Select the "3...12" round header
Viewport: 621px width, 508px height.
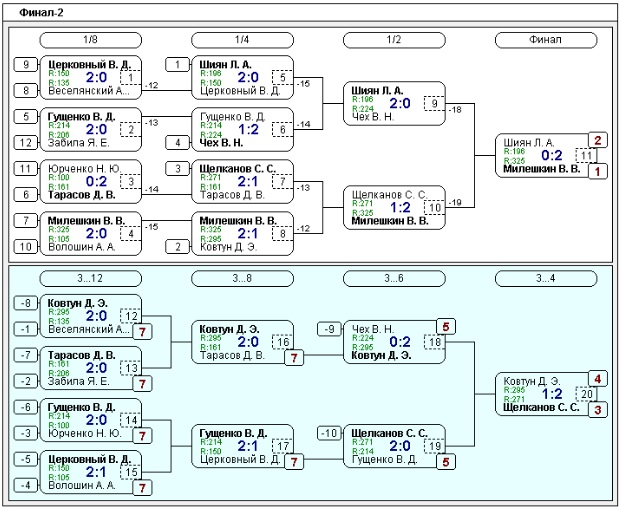pos(90,278)
